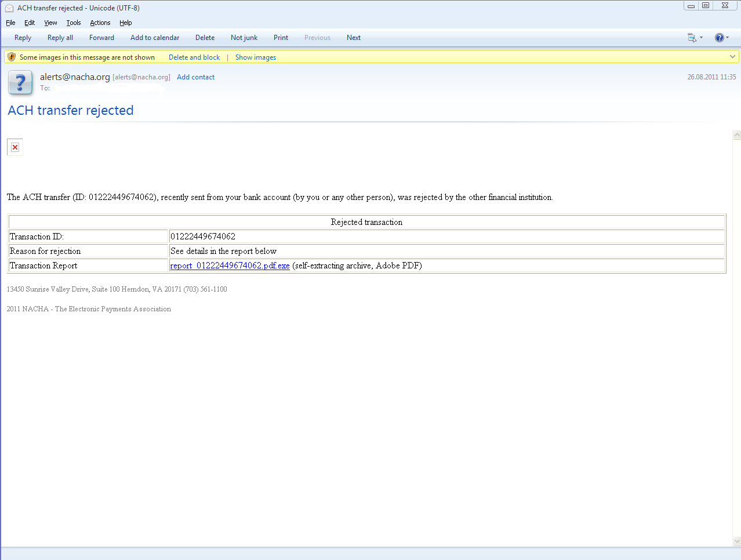Click Delete and block link
The height and width of the screenshot is (560, 741).
pyautogui.click(x=194, y=57)
